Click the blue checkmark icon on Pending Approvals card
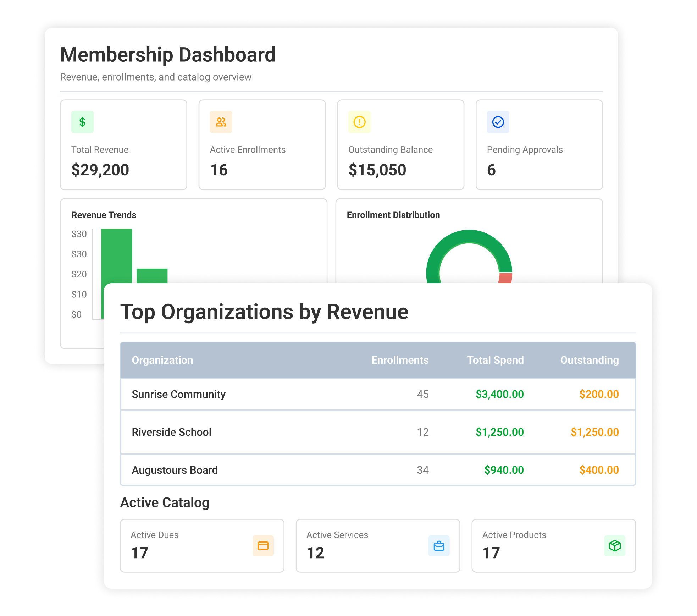The height and width of the screenshot is (616, 697). coord(498,122)
